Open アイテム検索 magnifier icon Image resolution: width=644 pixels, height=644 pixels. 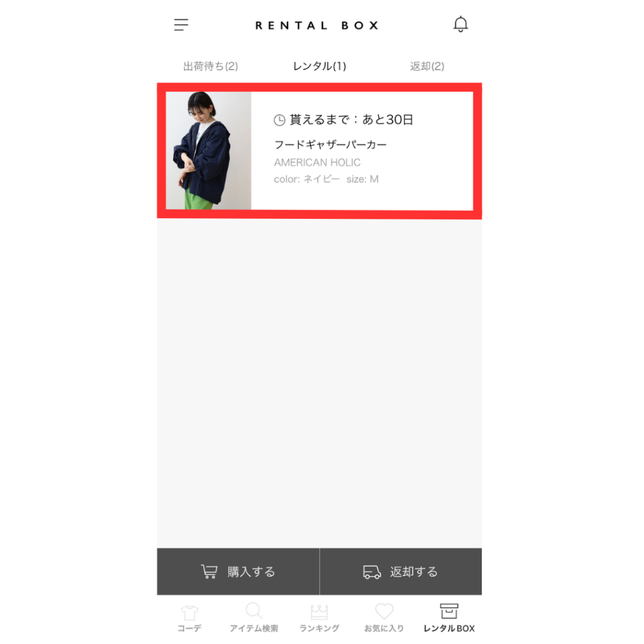pos(254,611)
